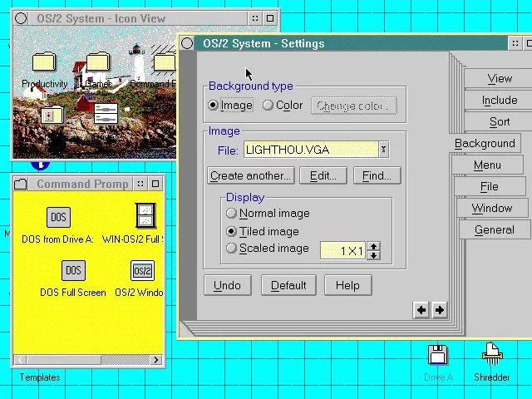Switch to the Window notebook tab

(x=491, y=208)
